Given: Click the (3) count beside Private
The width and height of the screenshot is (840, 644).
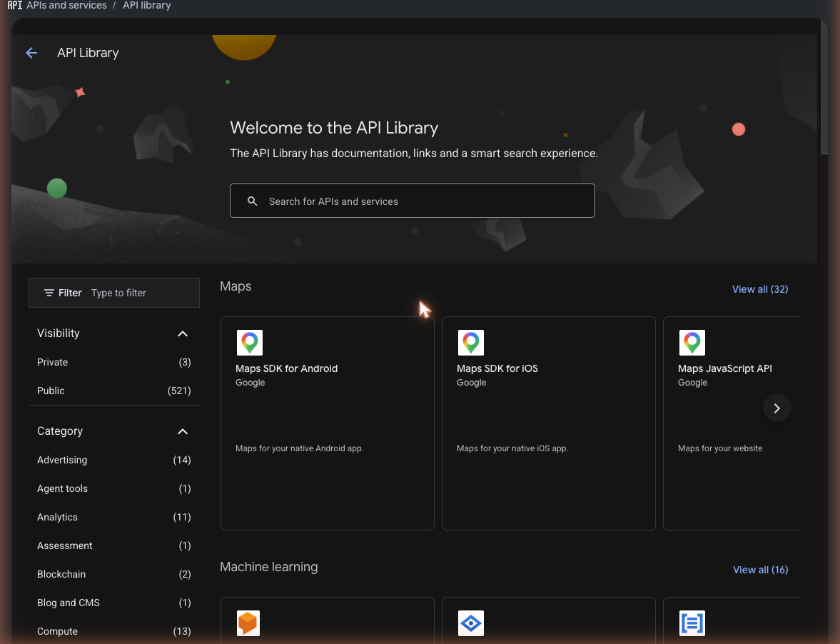Looking at the screenshot, I should pos(184,362).
